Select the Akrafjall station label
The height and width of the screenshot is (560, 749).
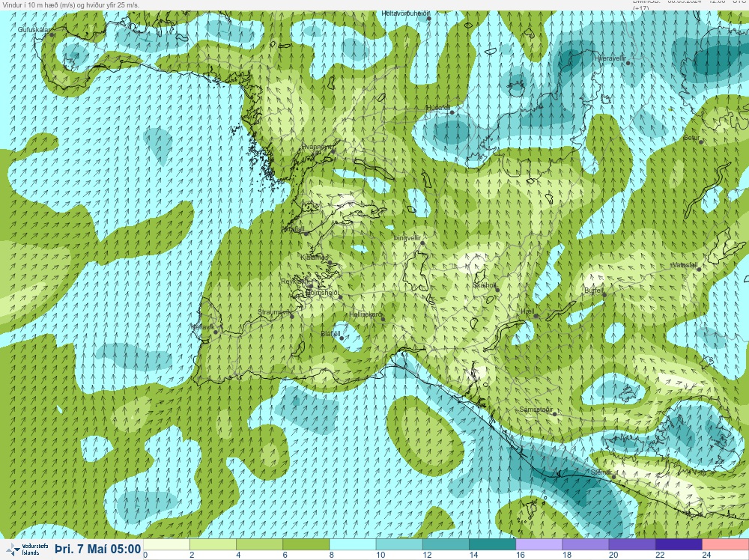294,229
